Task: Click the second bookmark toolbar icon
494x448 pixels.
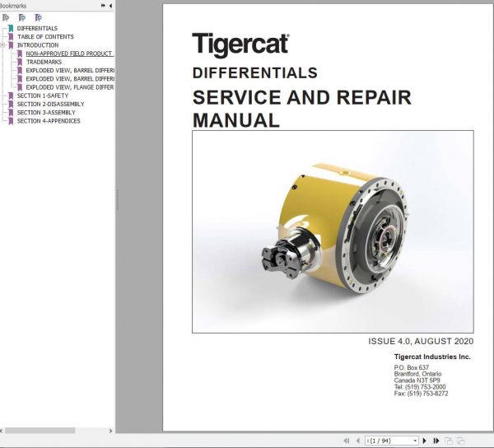Action: pyautogui.click(x=21, y=17)
